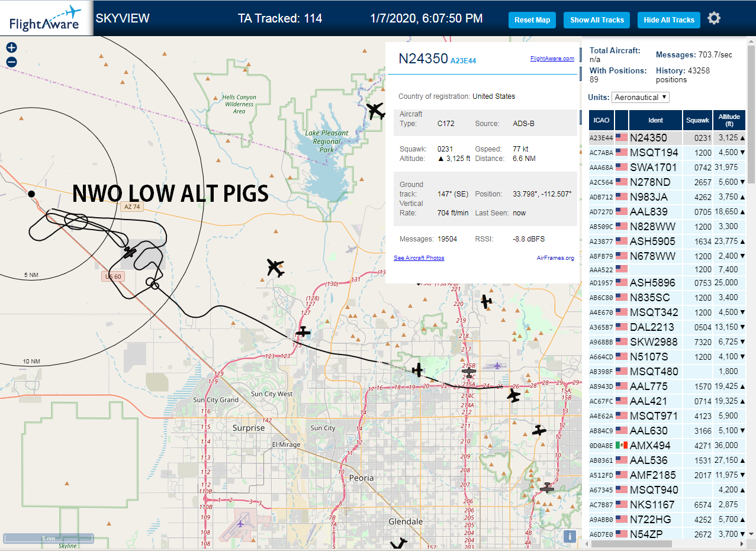This screenshot has width=756, height=551.
Task: Click the receiver site black dot marker
Action: (31, 194)
